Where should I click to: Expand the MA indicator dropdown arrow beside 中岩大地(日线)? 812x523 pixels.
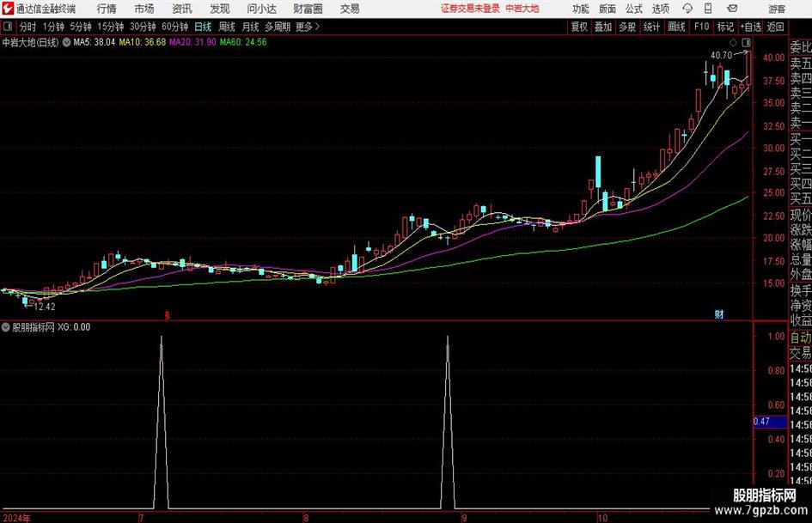66,42
